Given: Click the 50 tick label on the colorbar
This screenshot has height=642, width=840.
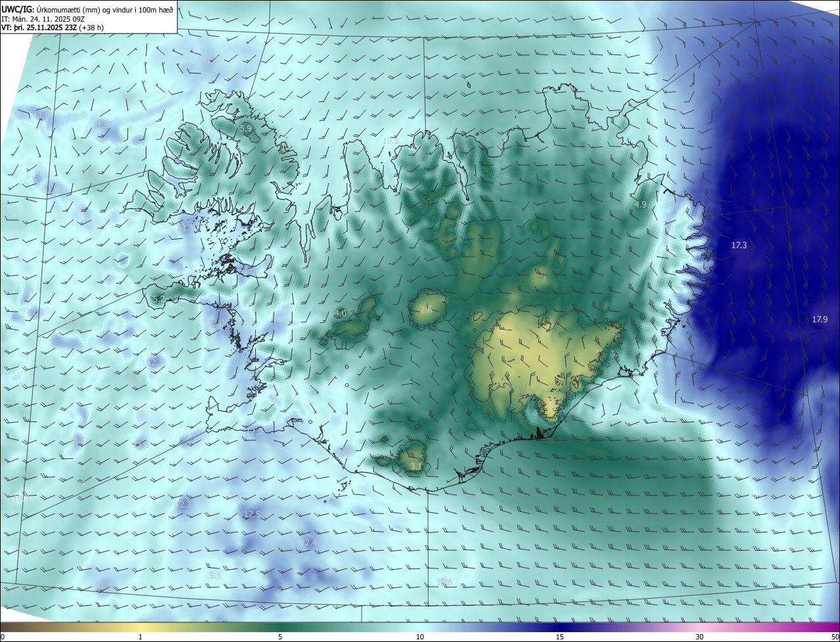Looking at the screenshot, I should tap(835, 637).
